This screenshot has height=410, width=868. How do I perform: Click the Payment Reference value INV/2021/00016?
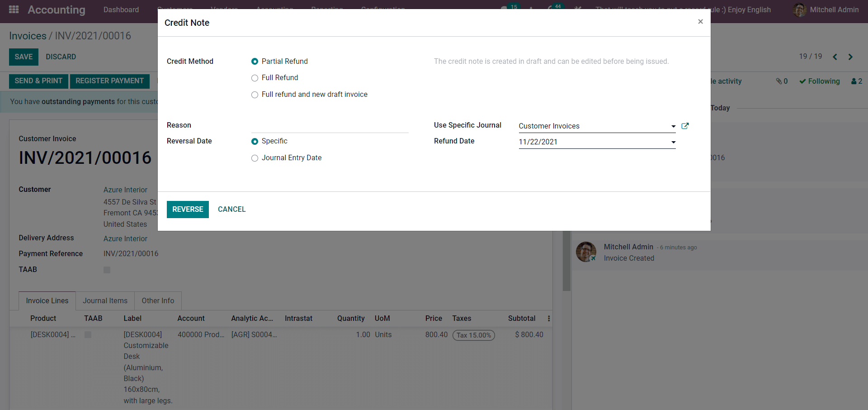coord(131,254)
